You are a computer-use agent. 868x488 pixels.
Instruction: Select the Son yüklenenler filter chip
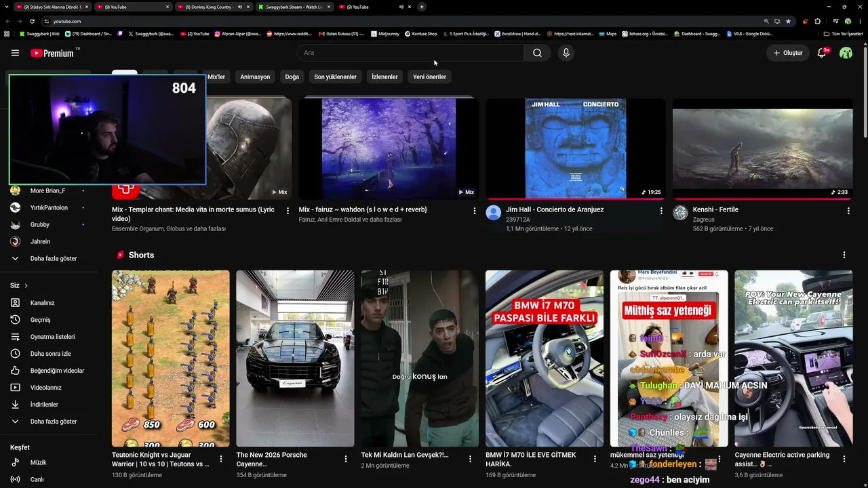point(335,77)
